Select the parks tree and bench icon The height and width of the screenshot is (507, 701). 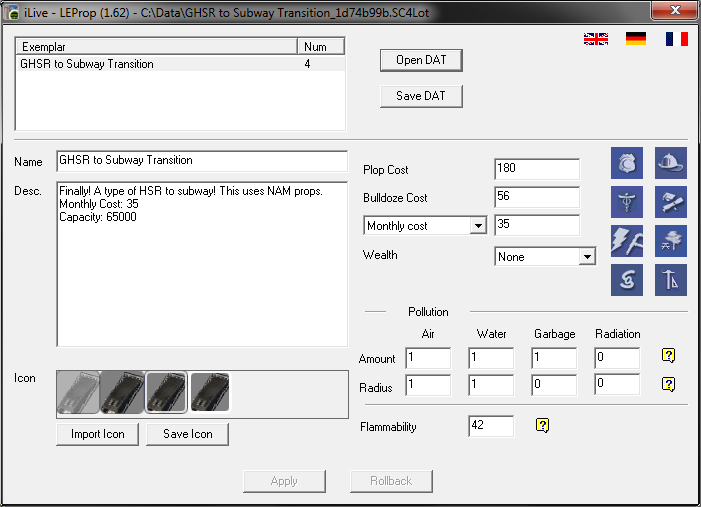[x=671, y=241]
